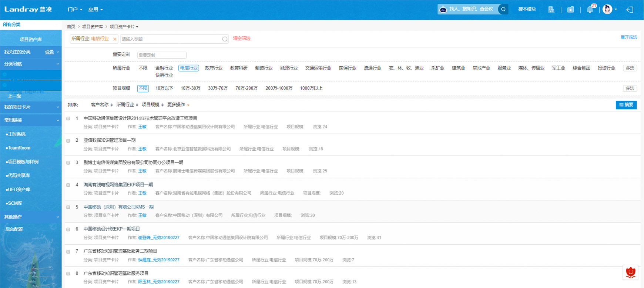The image size is (644, 288).
Task: Expand 我的项目卡片 sidebar section
Action: [58, 107]
